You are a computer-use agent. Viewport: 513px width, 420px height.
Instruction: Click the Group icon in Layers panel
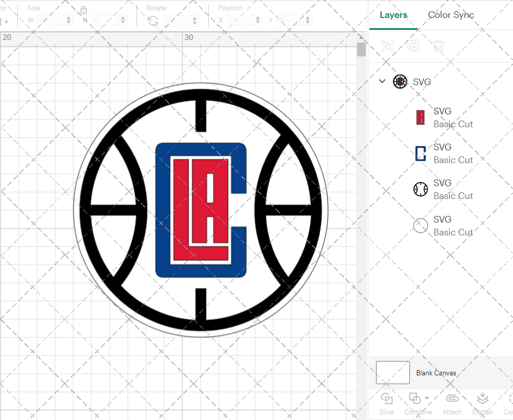click(x=387, y=46)
